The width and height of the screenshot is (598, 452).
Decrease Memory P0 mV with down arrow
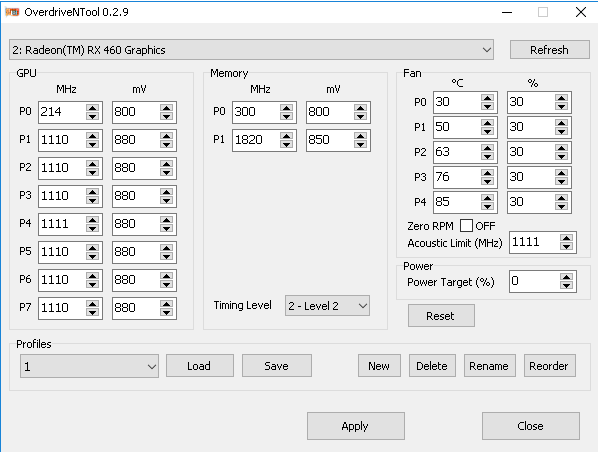coord(360,116)
